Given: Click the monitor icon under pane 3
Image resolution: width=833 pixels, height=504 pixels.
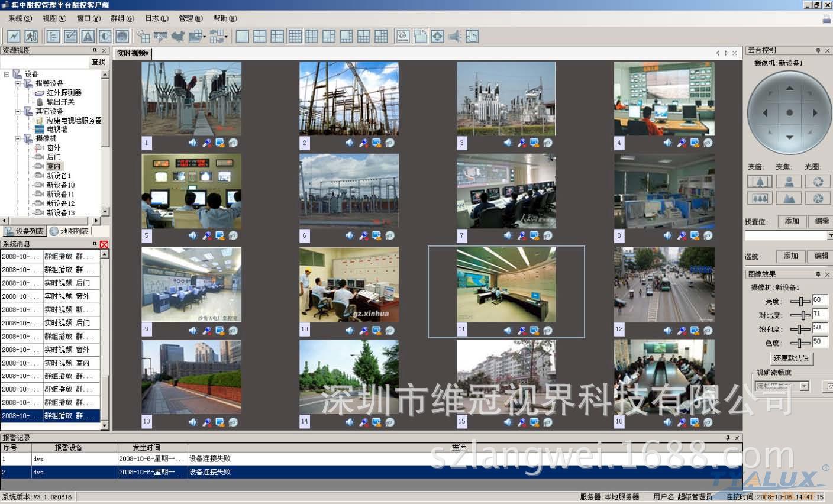Looking at the screenshot, I should [x=535, y=143].
